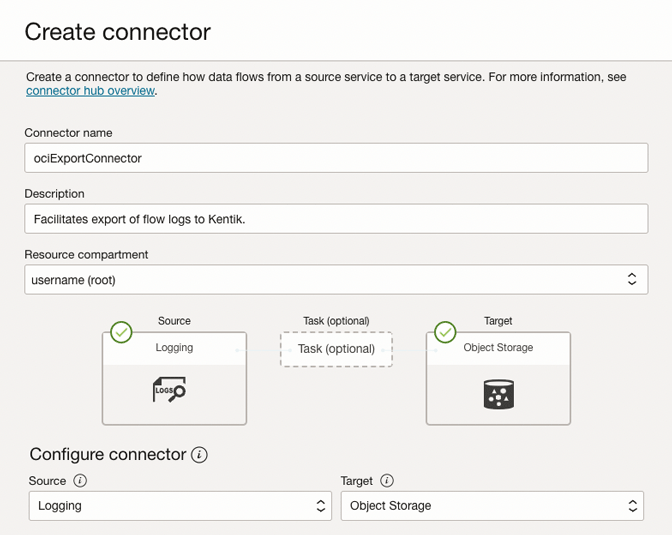
Task: Expand the Source Logging dropdown
Action: click(180, 506)
